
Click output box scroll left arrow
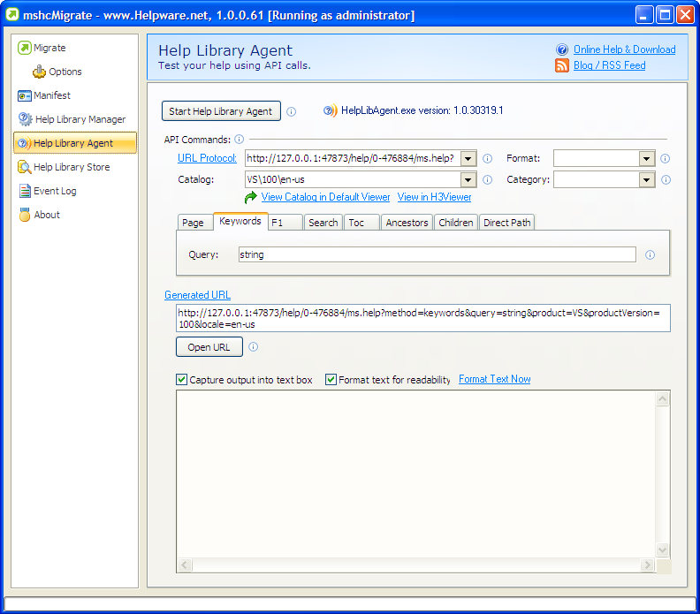click(185, 565)
